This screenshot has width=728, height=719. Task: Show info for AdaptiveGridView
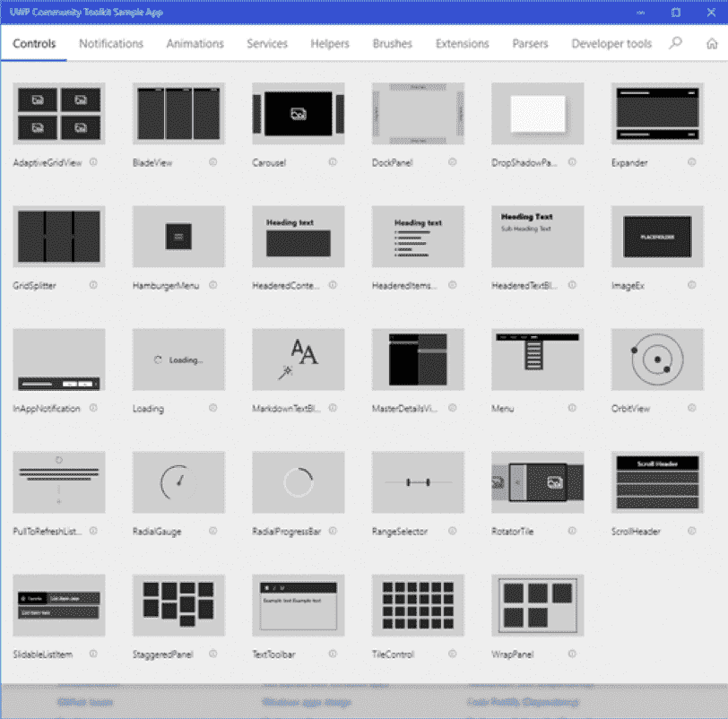pyautogui.click(x=93, y=162)
